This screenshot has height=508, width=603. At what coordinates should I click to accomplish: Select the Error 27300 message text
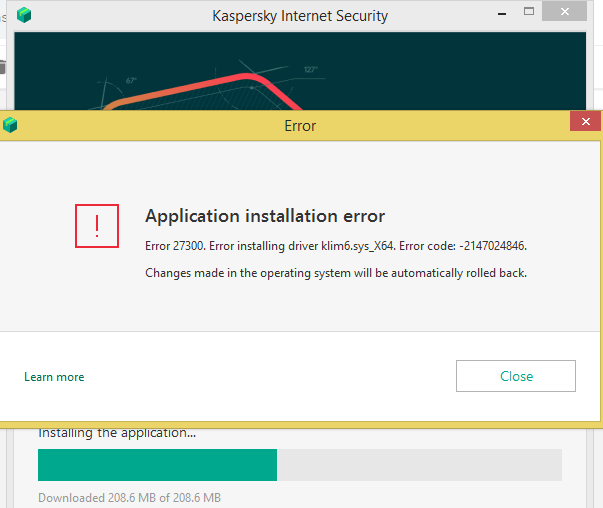336,246
